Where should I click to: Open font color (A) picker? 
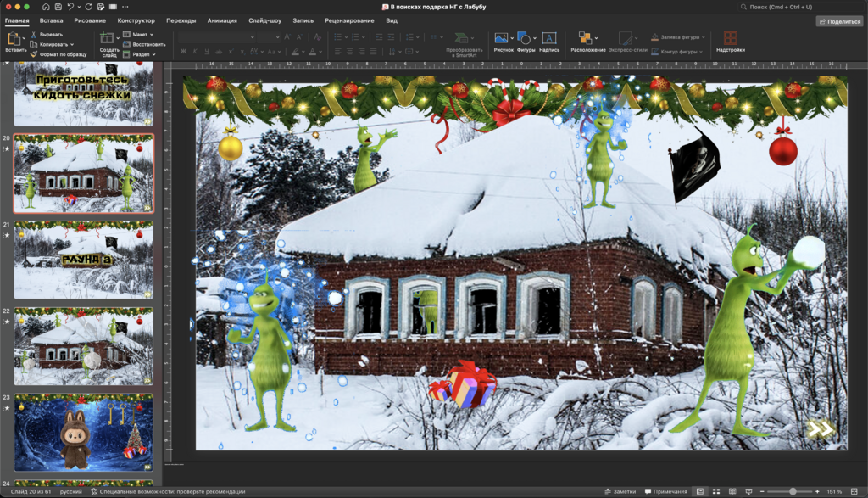312,52
